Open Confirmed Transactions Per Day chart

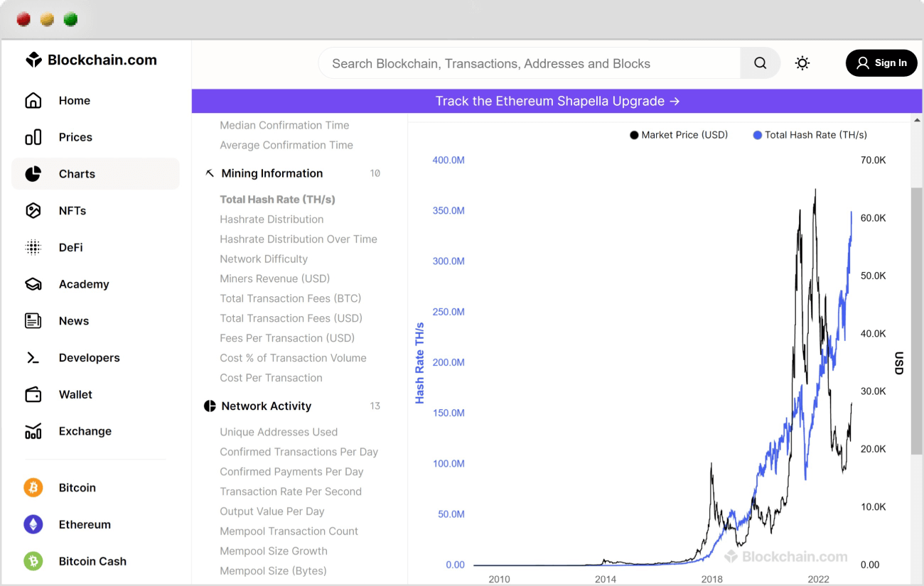pos(299,452)
